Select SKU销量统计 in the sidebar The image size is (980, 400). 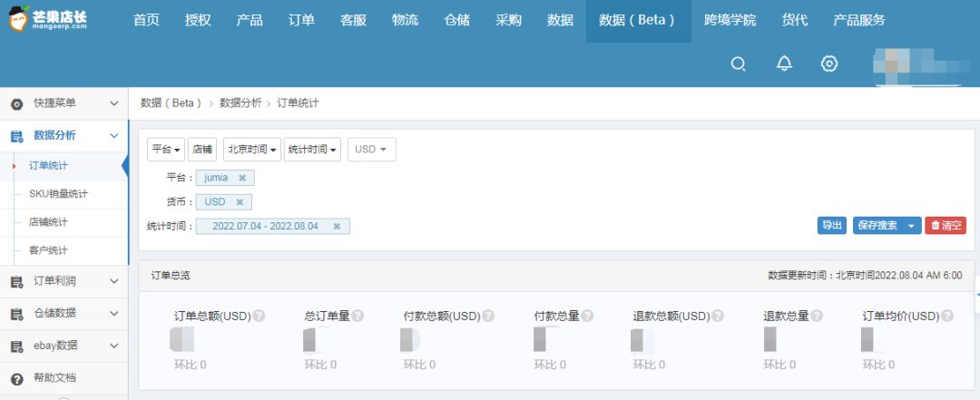[58, 194]
